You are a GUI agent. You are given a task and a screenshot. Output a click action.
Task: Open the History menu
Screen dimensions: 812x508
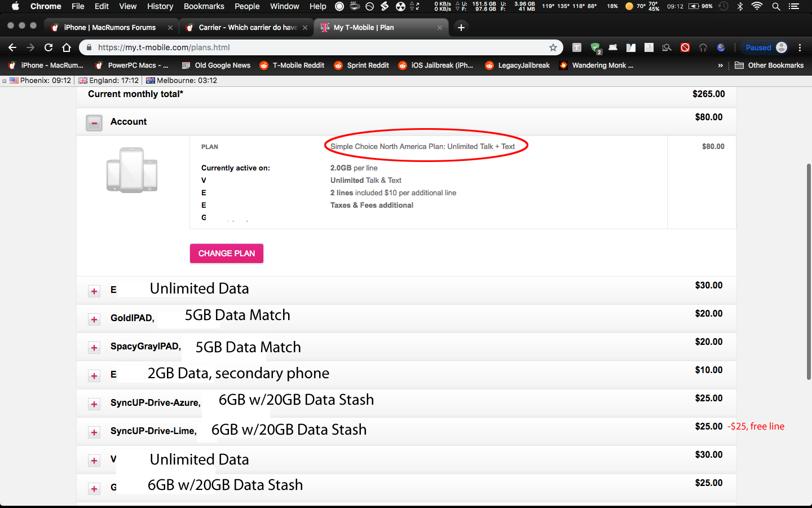coord(160,6)
